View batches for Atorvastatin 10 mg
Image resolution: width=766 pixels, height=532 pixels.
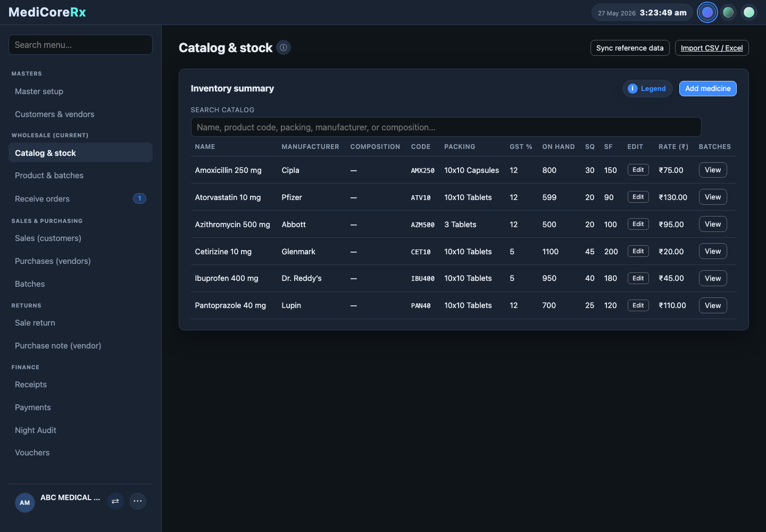[713, 197]
